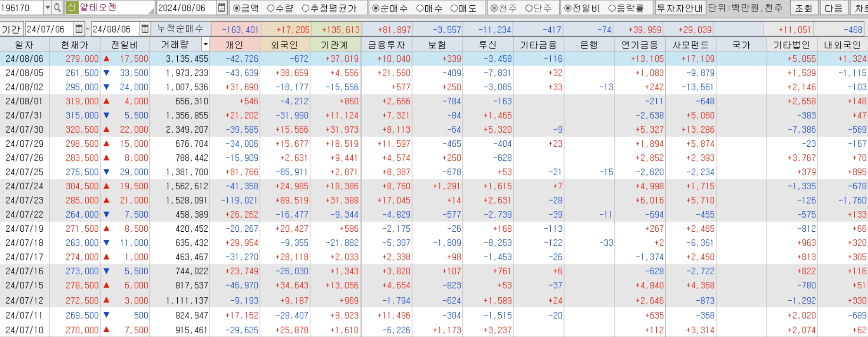Open calendar icon next to 2024/08/06
Viewport: 868px width, 337px height.
(x=222, y=8)
